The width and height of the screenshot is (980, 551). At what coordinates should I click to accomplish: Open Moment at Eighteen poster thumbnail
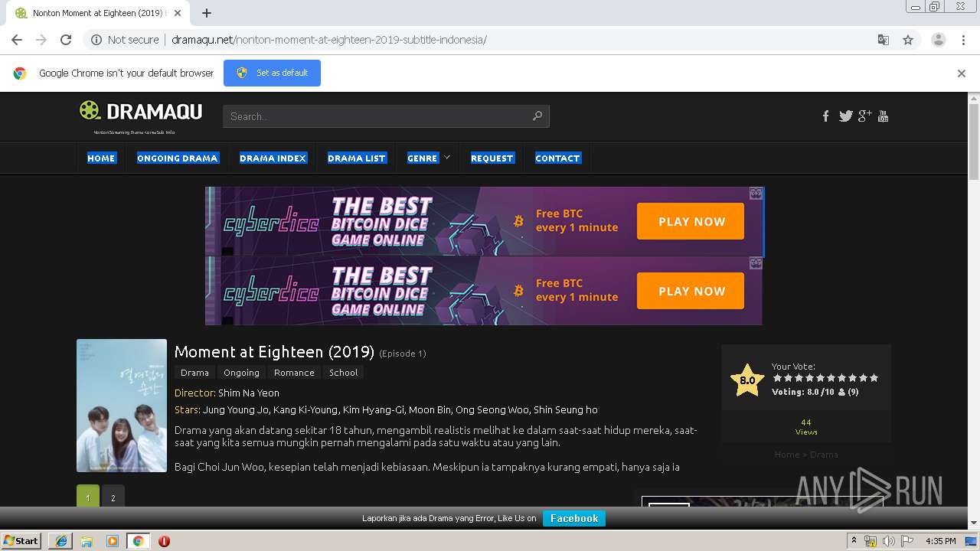[122, 406]
